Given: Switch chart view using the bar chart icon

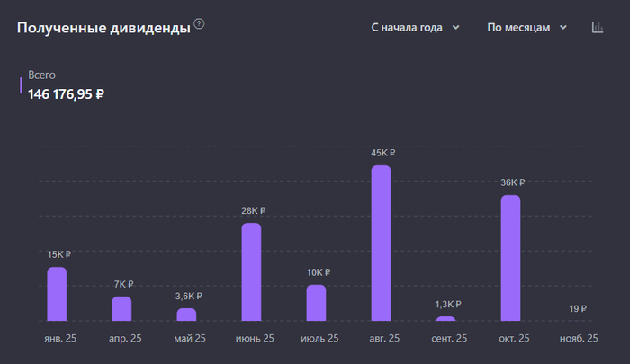Looking at the screenshot, I should tap(598, 28).
